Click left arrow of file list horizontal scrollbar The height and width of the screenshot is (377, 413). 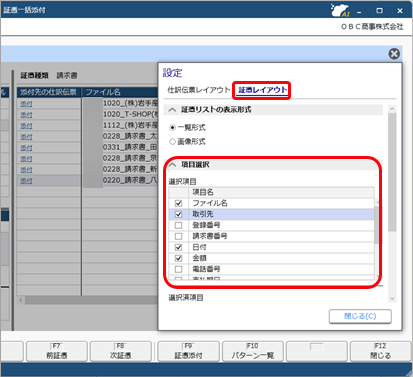pos(21,300)
